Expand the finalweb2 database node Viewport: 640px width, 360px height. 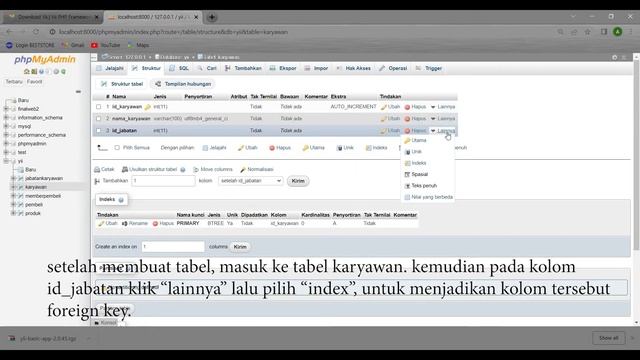[x=6, y=109]
